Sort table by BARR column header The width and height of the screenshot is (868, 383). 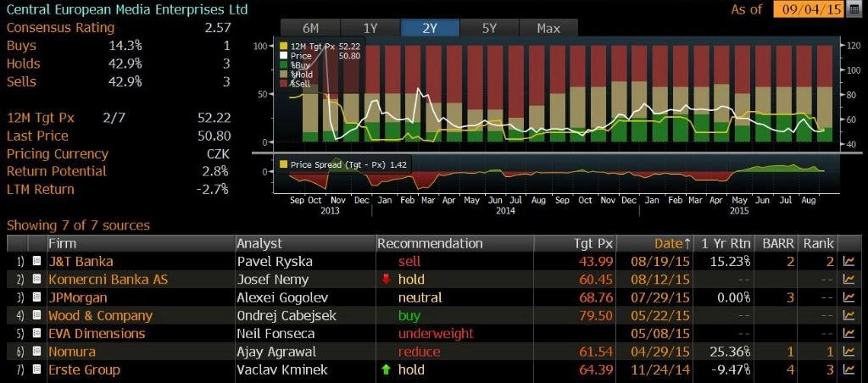tap(778, 243)
